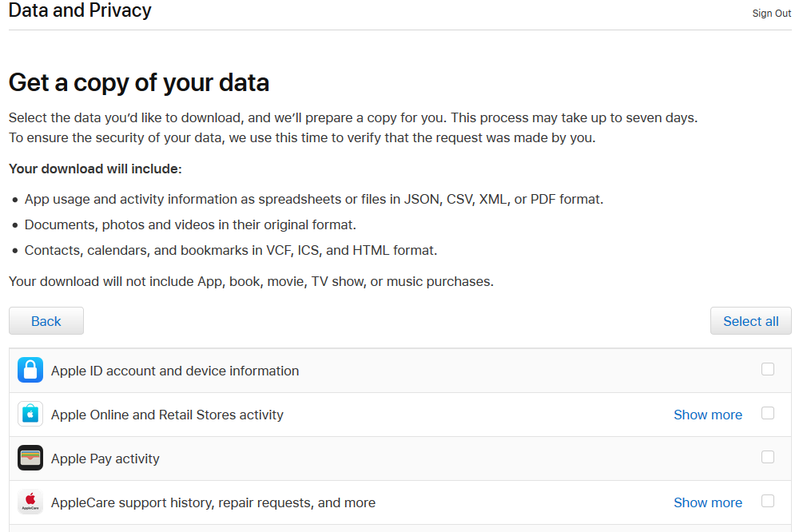Image resolution: width=811 pixels, height=532 pixels.
Task: Select the AppleCare support history checkbox
Action: pos(768,501)
